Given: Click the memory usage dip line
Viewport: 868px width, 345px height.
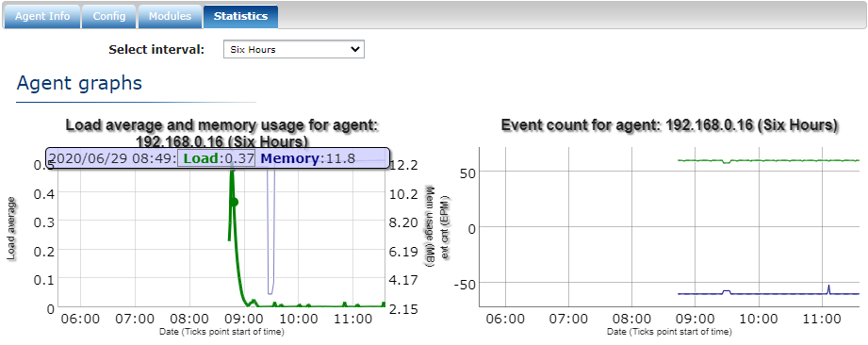Looking at the screenshot, I should click(270, 233).
